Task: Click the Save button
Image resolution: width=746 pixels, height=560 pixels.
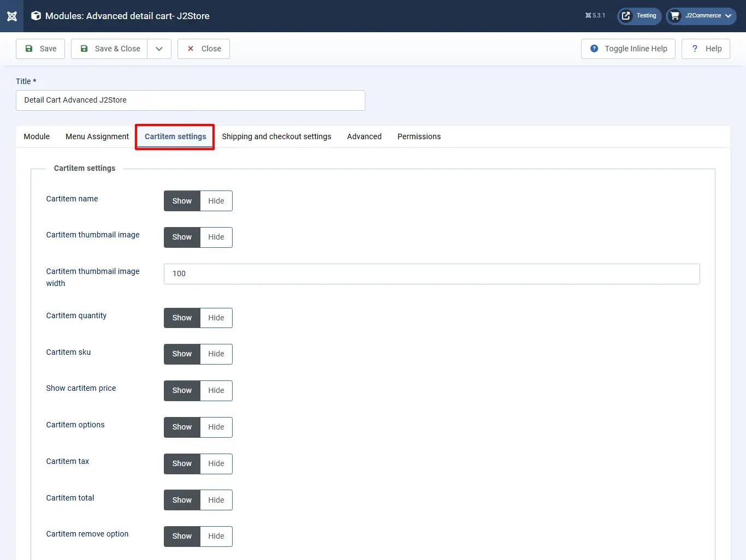Action: pos(40,49)
